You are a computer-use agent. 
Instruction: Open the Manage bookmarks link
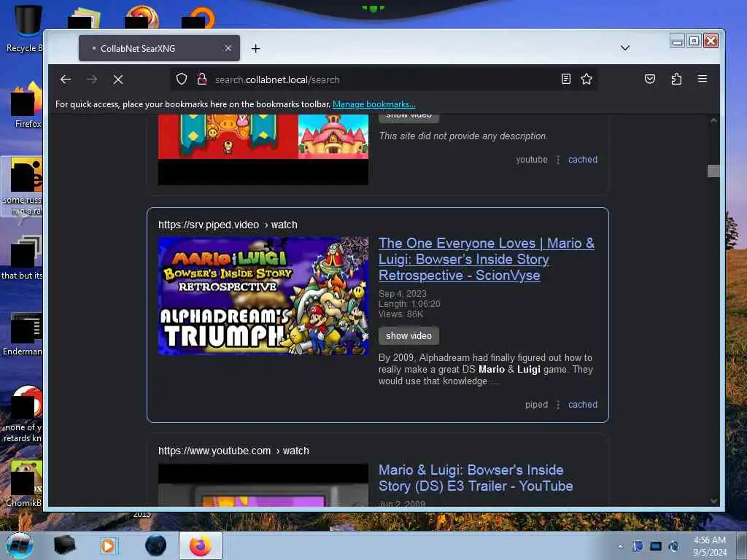click(374, 104)
